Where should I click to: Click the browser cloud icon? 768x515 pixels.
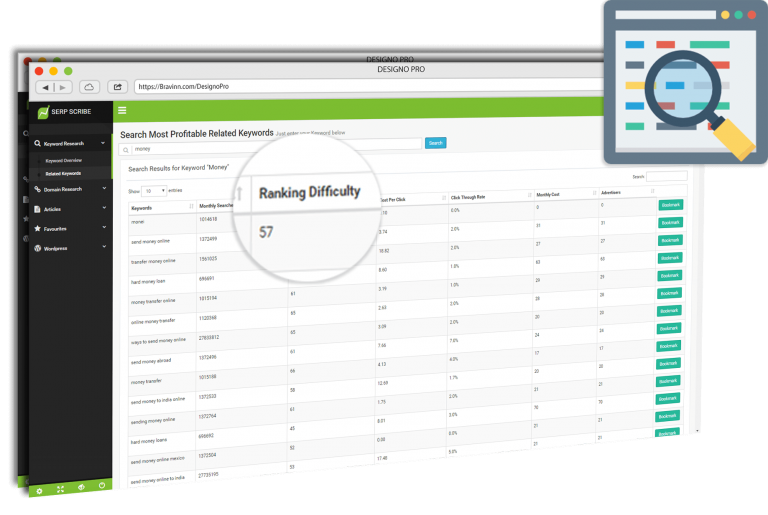click(x=89, y=87)
